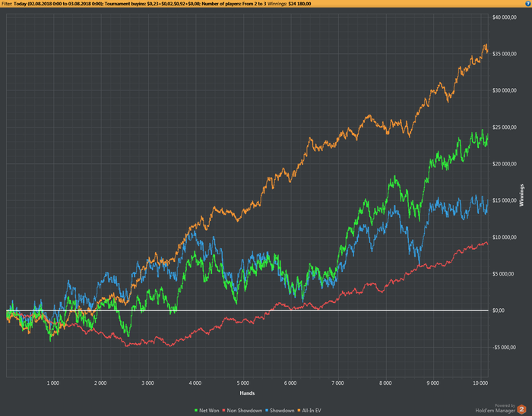Click the $25 000,00 axis label
The width and height of the screenshot is (532, 416).
(505, 128)
